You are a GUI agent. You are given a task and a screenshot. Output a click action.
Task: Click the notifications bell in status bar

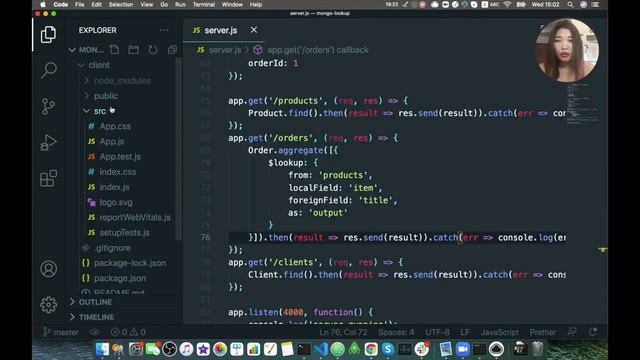click(593, 332)
